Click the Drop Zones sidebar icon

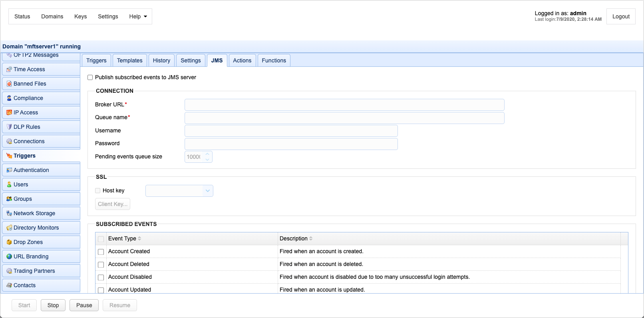[9, 242]
